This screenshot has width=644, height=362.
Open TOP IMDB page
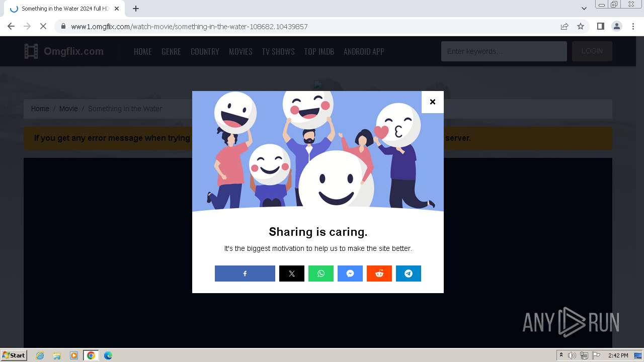pos(319,51)
